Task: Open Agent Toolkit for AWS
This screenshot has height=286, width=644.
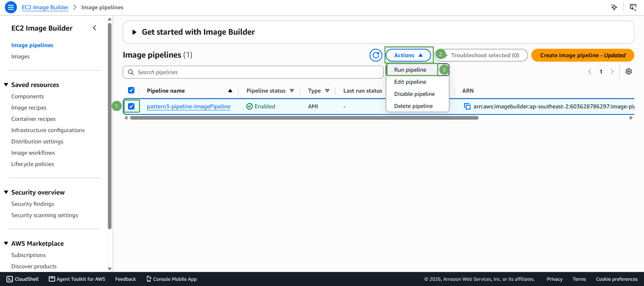Action: [x=77, y=279]
